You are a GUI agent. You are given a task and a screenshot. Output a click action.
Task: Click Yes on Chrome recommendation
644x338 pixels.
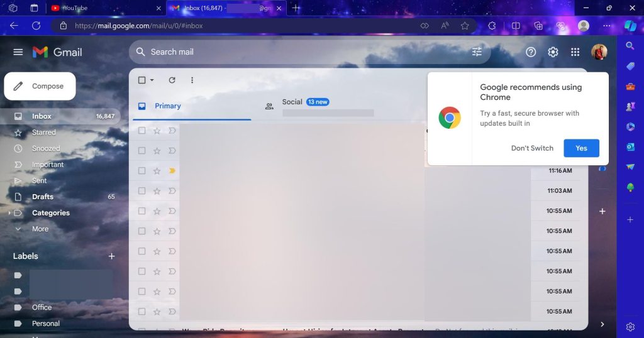click(581, 148)
